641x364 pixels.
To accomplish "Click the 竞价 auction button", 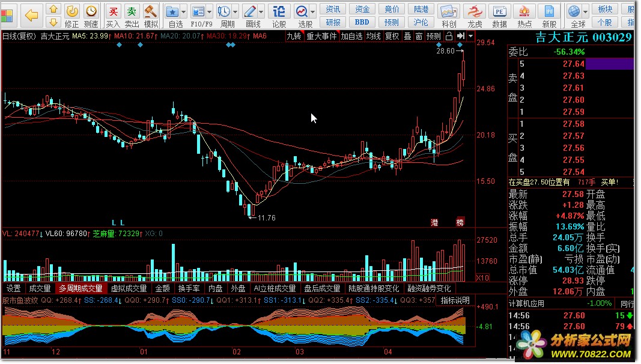I will tap(392, 9).
